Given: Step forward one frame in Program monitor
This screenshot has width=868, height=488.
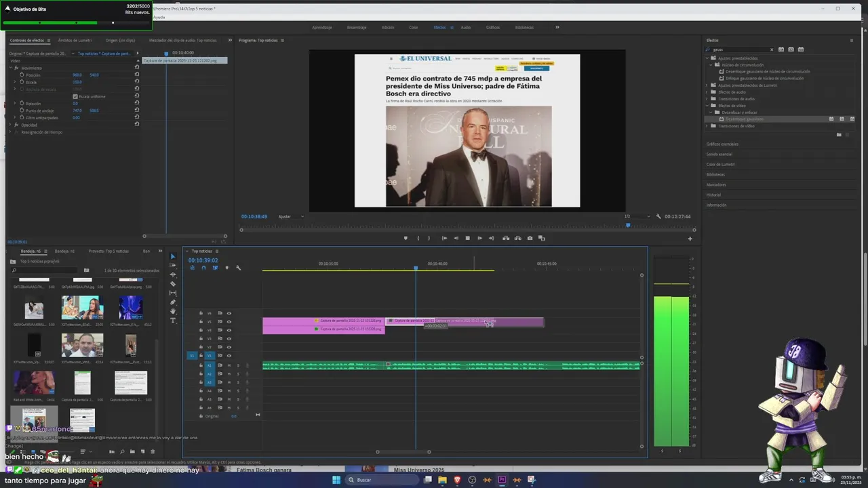Looking at the screenshot, I should (x=479, y=238).
